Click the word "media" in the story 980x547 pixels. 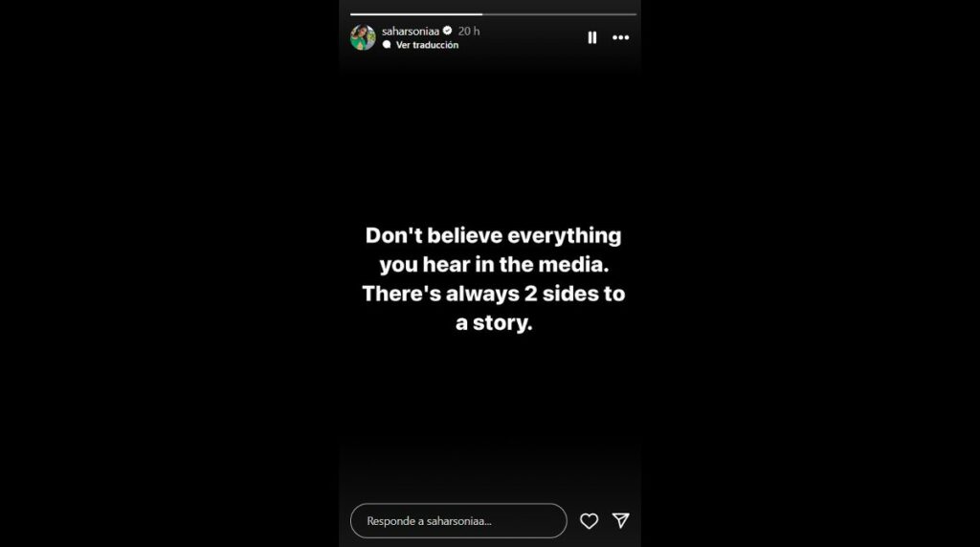point(571,264)
